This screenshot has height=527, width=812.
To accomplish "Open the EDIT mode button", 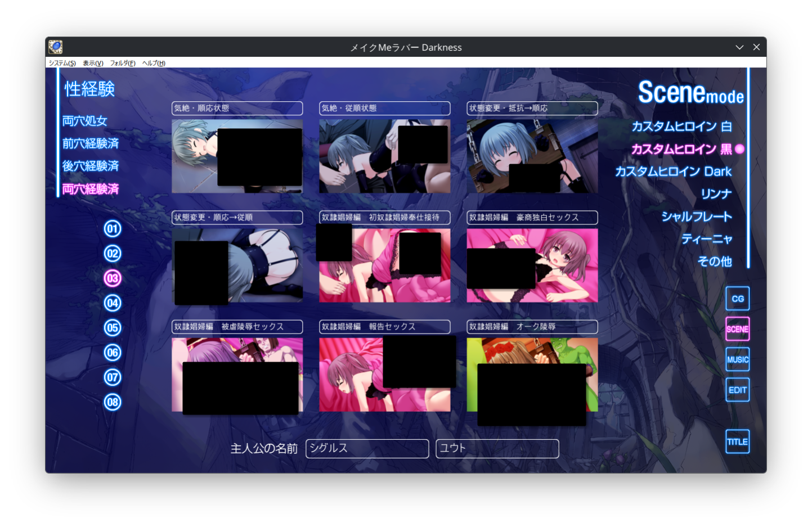I will (738, 390).
